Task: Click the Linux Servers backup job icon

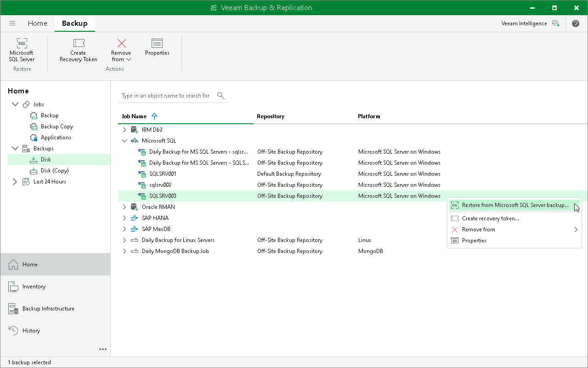Action: point(134,240)
